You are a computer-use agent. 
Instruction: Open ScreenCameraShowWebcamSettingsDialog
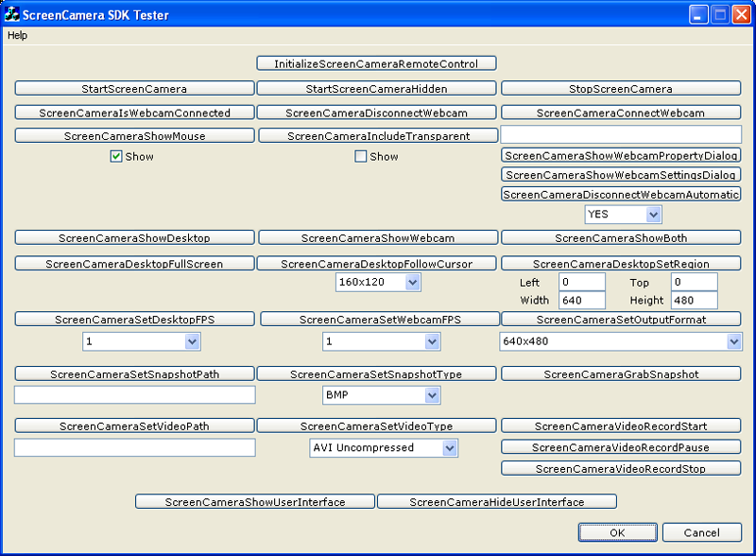[x=622, y=175]
